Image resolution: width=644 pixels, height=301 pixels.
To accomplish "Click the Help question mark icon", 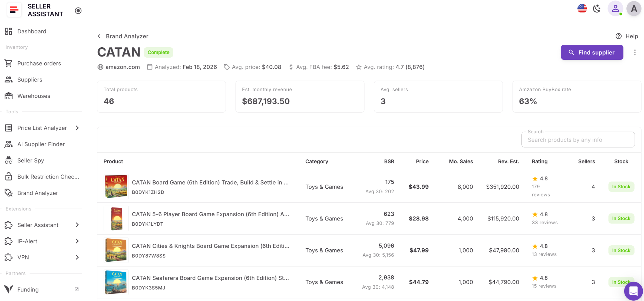I will (x=619, y=36).
